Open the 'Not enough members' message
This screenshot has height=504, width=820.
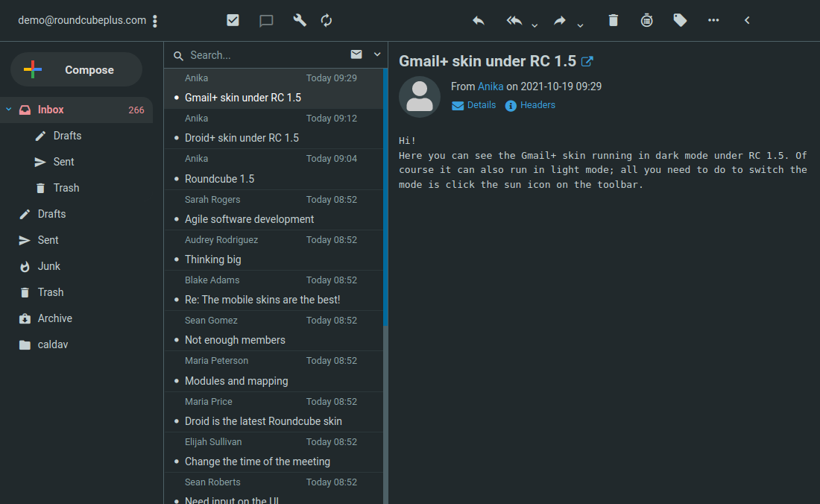point(274,330)
